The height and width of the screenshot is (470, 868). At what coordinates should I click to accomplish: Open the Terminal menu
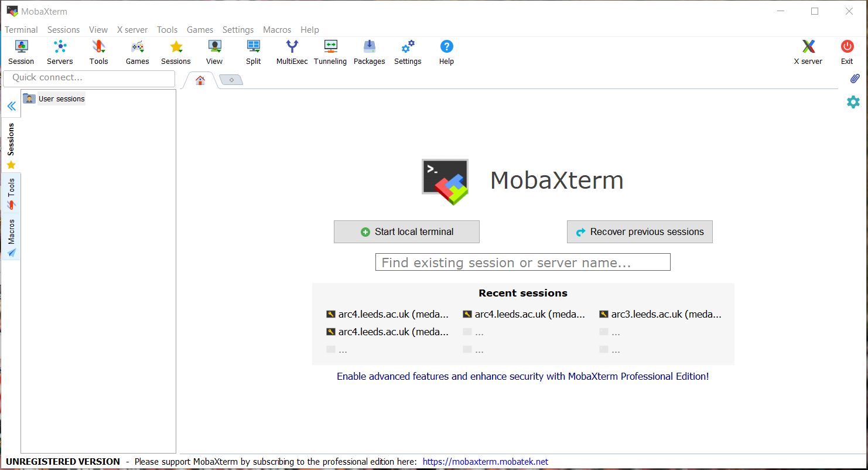(x=21, y=30)
